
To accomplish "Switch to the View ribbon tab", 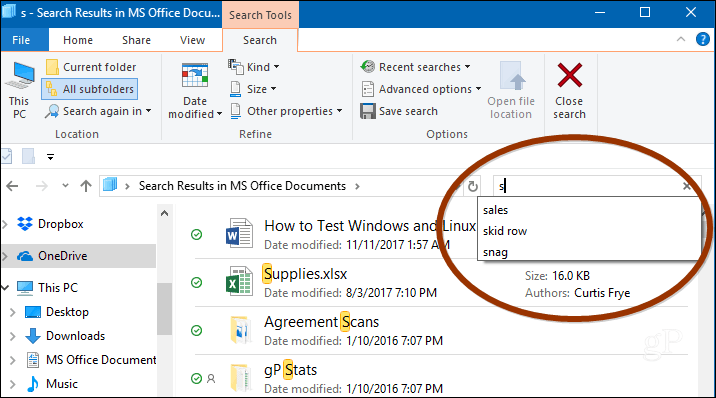I will pyautogui.click(x=192, y=40).
